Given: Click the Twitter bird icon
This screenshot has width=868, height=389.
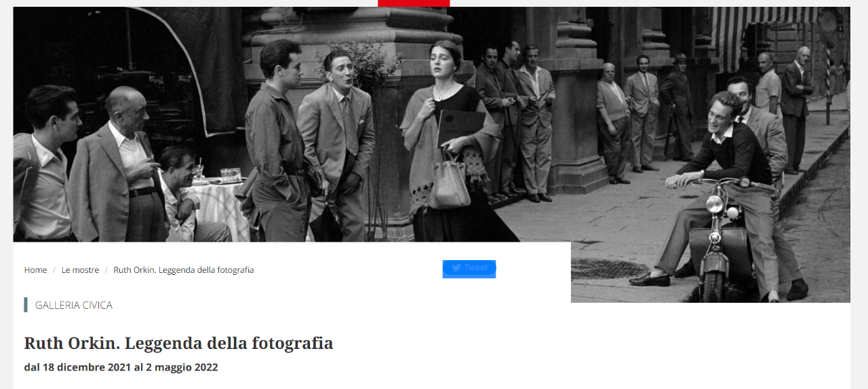Looking at the screenshot, I should click(x=456, y=268).
